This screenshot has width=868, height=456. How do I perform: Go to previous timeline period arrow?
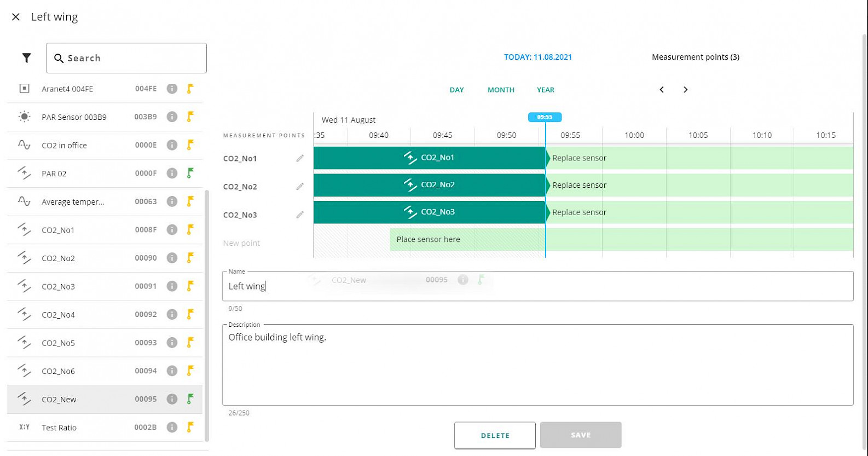click(661, 90)
